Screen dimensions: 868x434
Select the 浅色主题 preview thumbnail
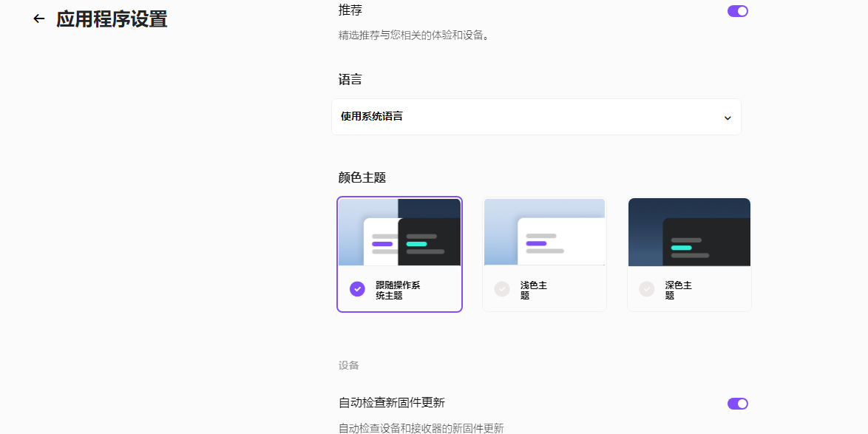544,232
